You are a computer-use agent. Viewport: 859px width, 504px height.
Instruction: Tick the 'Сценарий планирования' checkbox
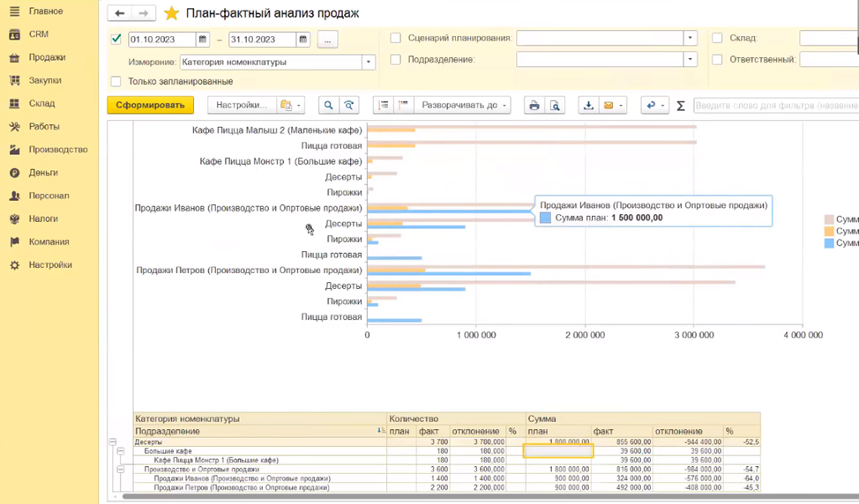pyautogui.click(x=395, y=38)
